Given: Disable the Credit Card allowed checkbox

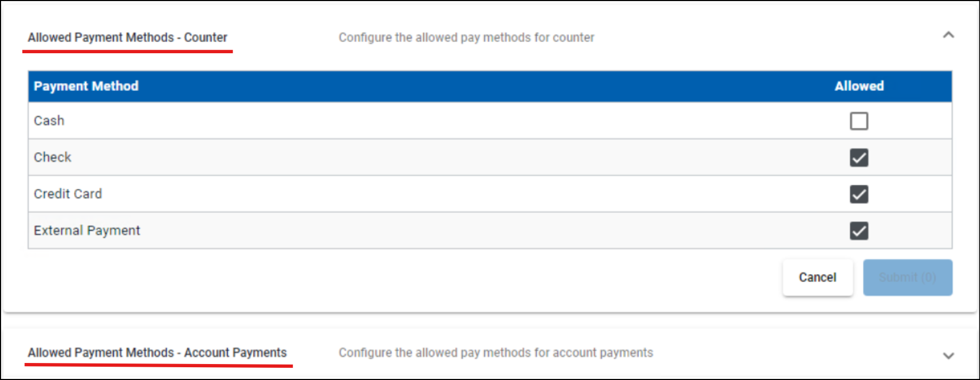Looking at the screenshot, I should click(859, 194).
